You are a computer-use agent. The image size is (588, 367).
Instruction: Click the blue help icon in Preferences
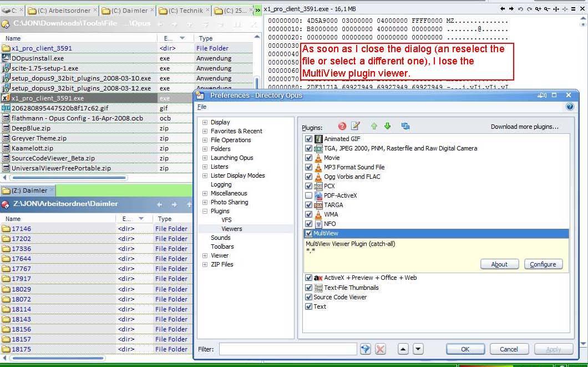point(570,107)
